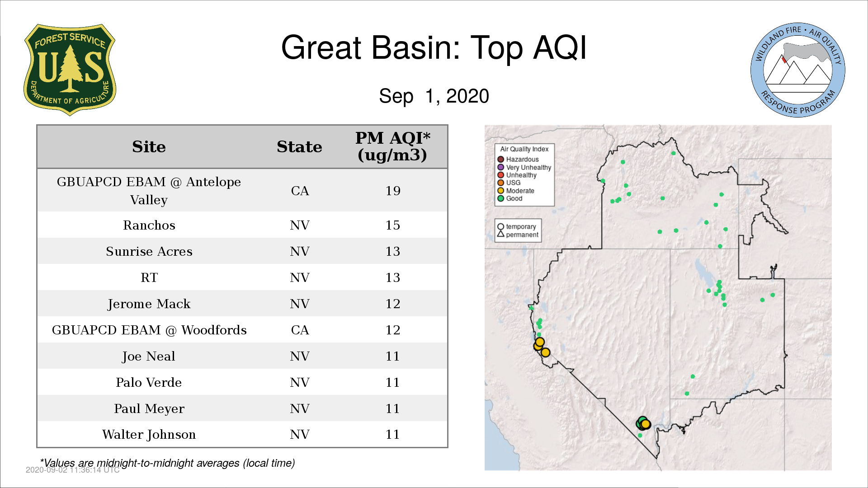This screenshot has width=868, height=488.
Task: Select the 'RT' site cell
Action: 149,277
